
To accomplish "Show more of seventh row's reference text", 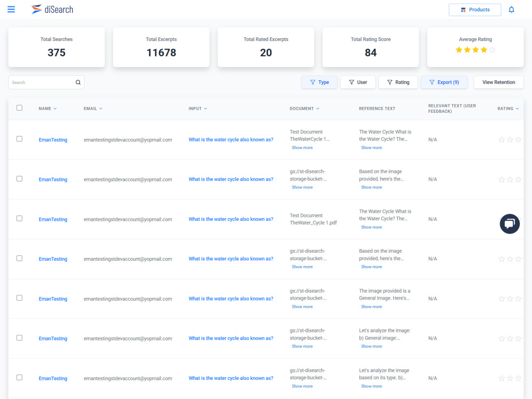I will 371,386.
